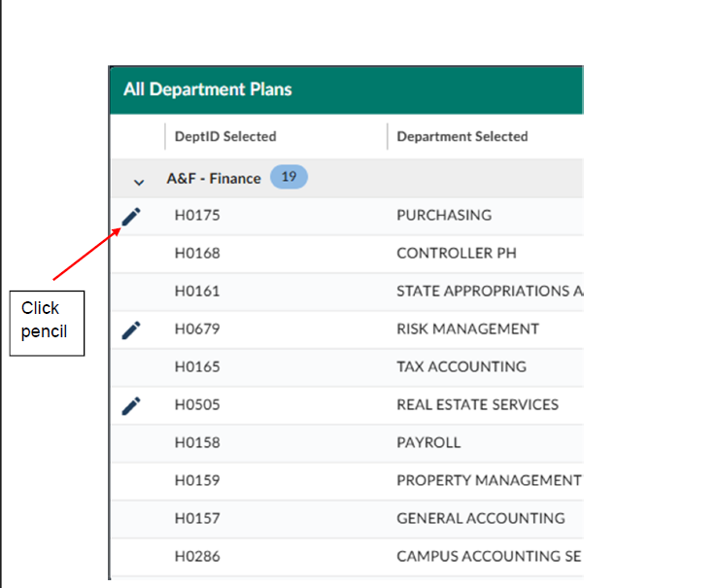Select DeptID H0165

point(197,367)
